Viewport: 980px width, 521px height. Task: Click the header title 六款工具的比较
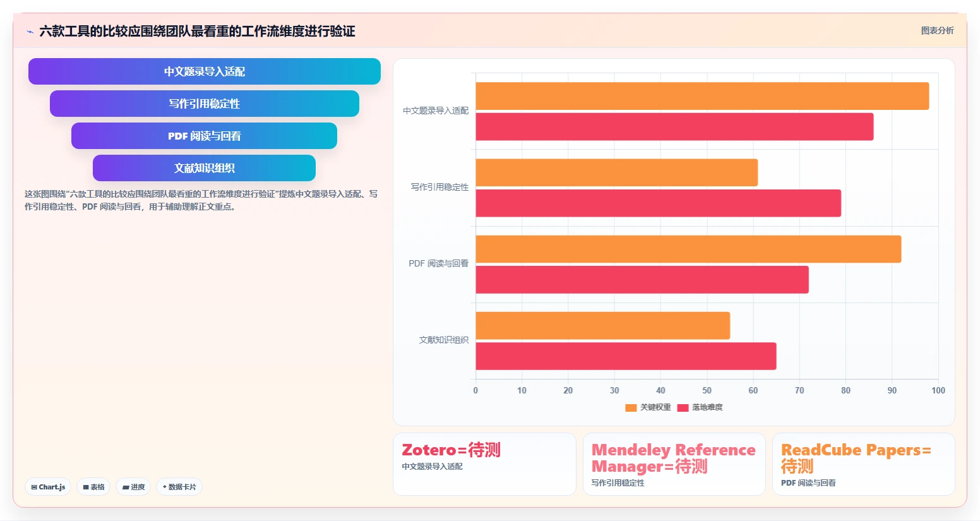click(x=197, y=31)
